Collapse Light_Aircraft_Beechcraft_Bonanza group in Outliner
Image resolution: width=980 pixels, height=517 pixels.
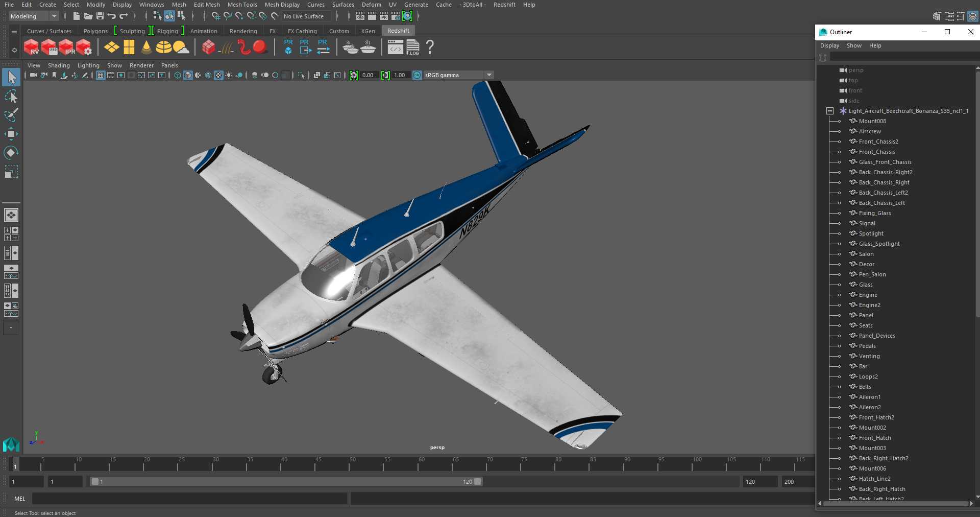[830, 111]
